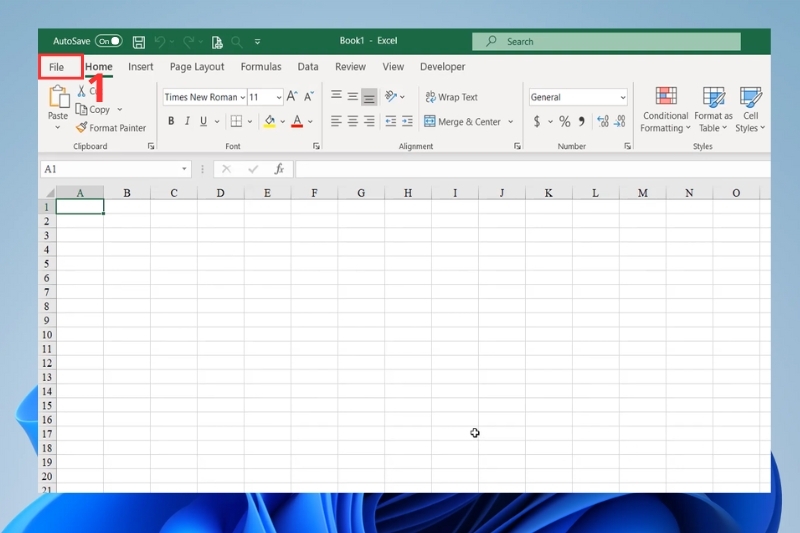800x533 pixels.
Task: Open Font group dialog launcher
Action: pos(316,146)
